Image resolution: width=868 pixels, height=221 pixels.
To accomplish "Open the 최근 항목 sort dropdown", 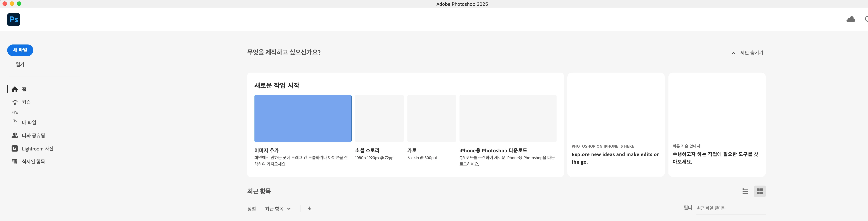I will (278, 209).
